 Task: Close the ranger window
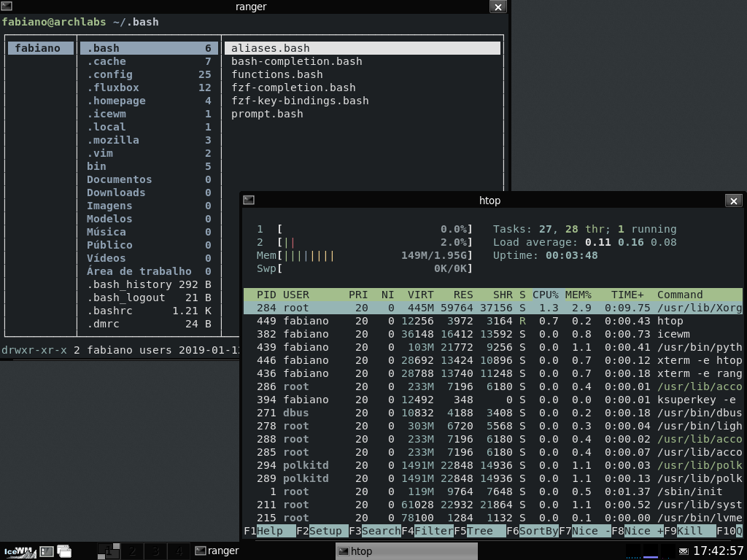[498, 7]
